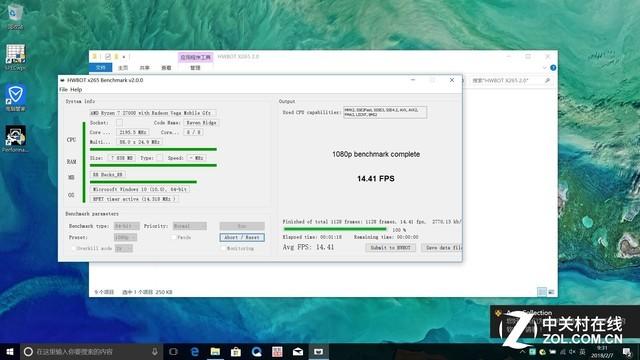
Task: Switch to the 主页 ribbon tab
Action: pos(123,68)
